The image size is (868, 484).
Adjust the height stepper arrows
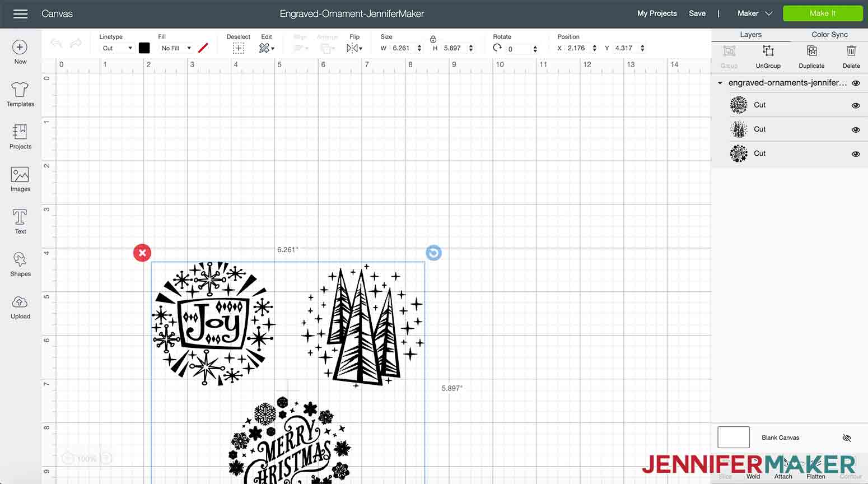pyautogui.click(x=471, y=48)
